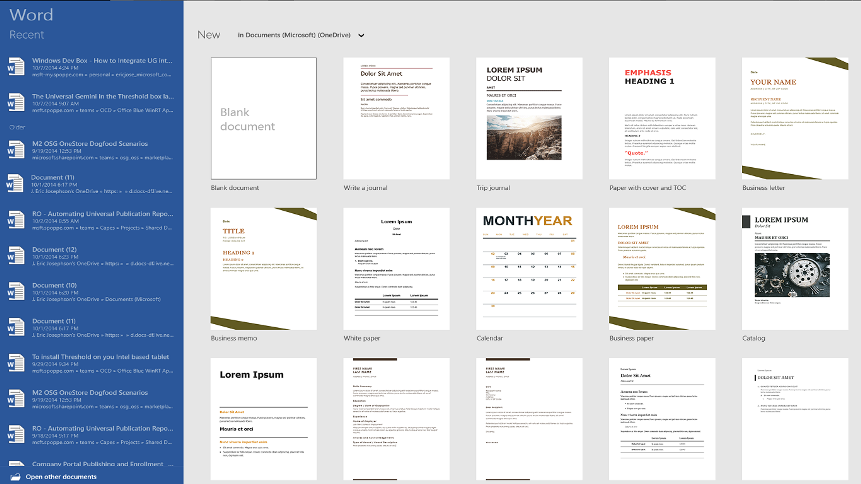The width and height of the screenshot is (861, 484).
Task: Select the Paper with cover and TOC template
Action: [662, 118]
